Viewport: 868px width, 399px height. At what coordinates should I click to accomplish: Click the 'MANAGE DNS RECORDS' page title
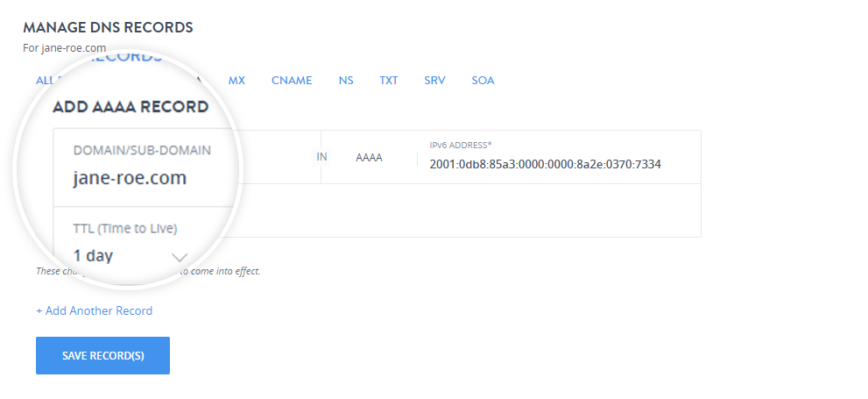108,27
